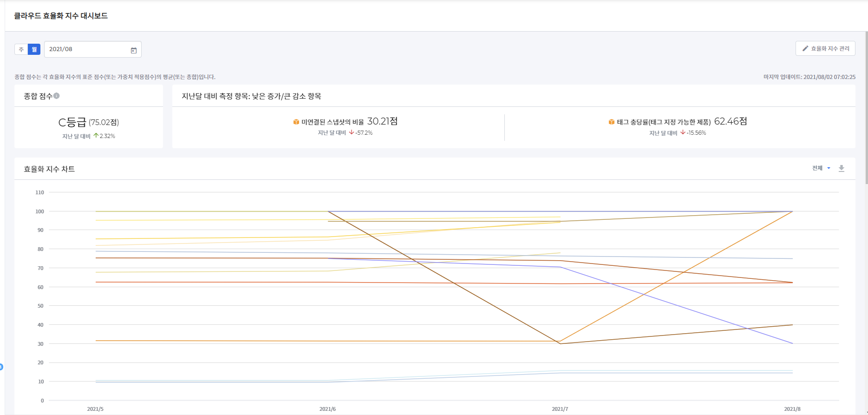Click the blue caret next to 전체
The height and width of the screenshot is (415, 868).
pos(829,168)
